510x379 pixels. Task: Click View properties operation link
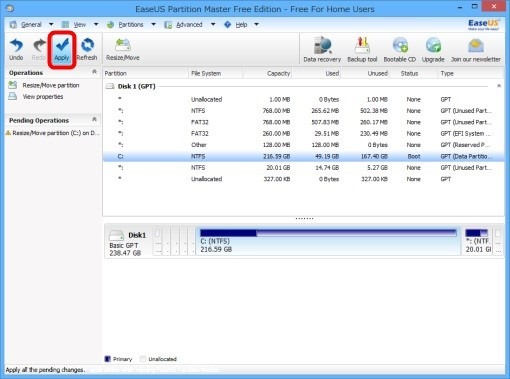[43, 97]
